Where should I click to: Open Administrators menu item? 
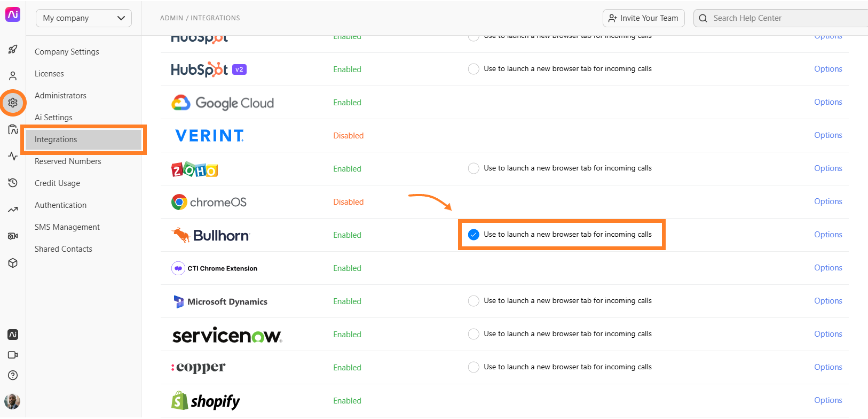[x=60, y=96]
